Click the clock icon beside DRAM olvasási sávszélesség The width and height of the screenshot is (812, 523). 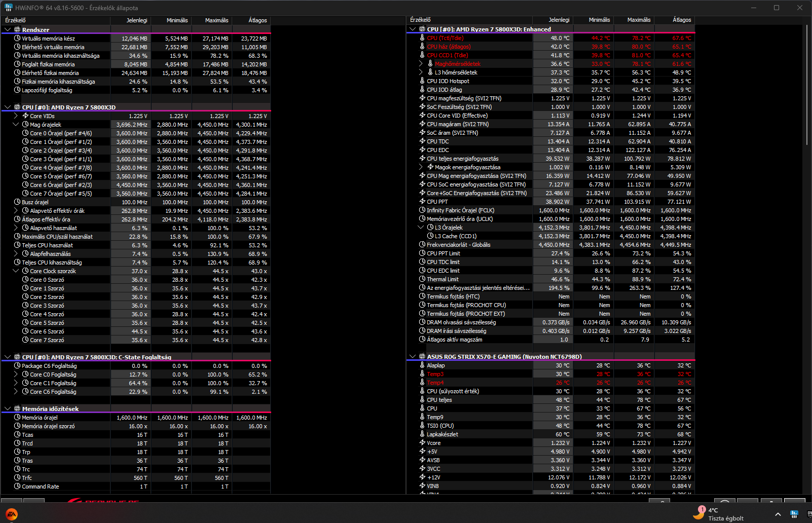pyautogui.click(x=422, y=322)
